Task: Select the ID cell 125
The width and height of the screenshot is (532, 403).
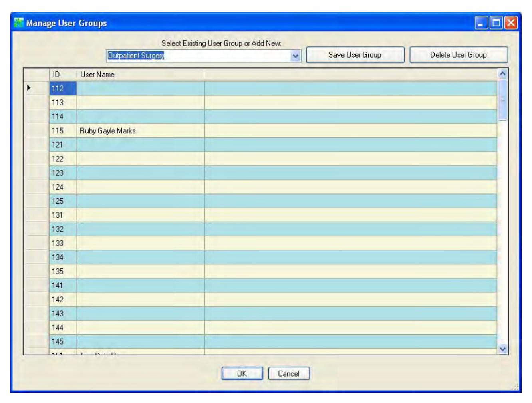Action: [63, 201]
